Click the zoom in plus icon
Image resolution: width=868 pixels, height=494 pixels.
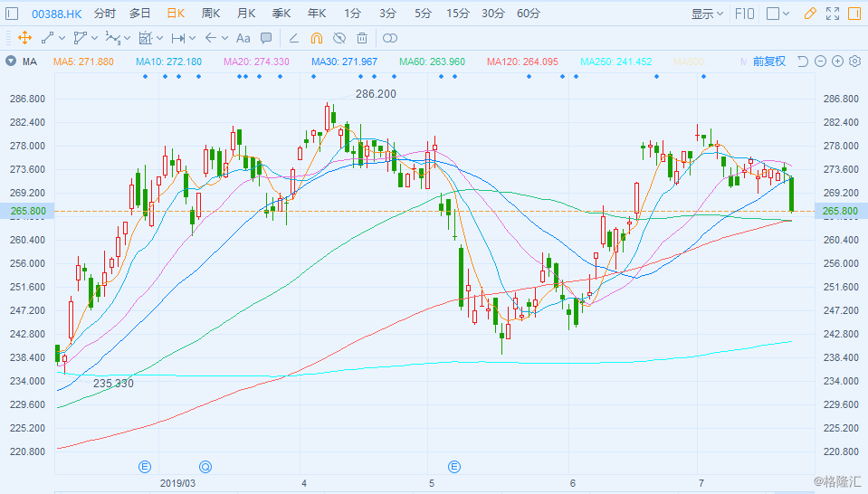[x=837, y=62]
